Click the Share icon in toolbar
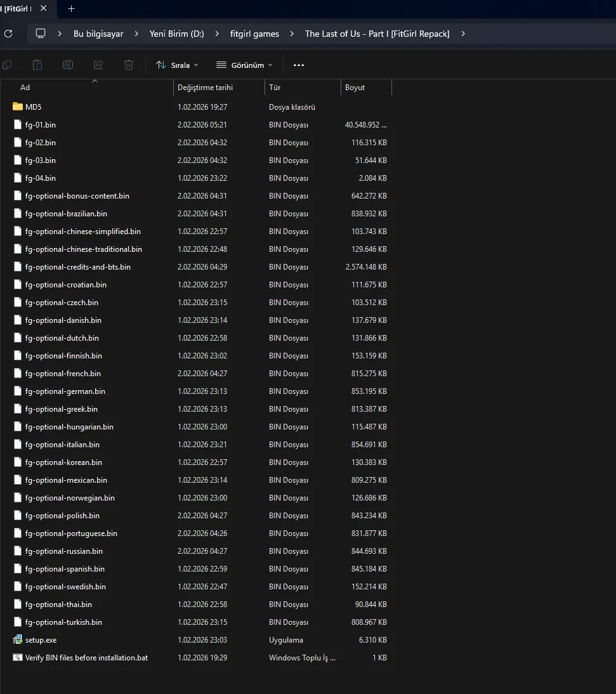The height and width of the screenshot is (694, 616). pyautogui.click(x=98, y=65)
